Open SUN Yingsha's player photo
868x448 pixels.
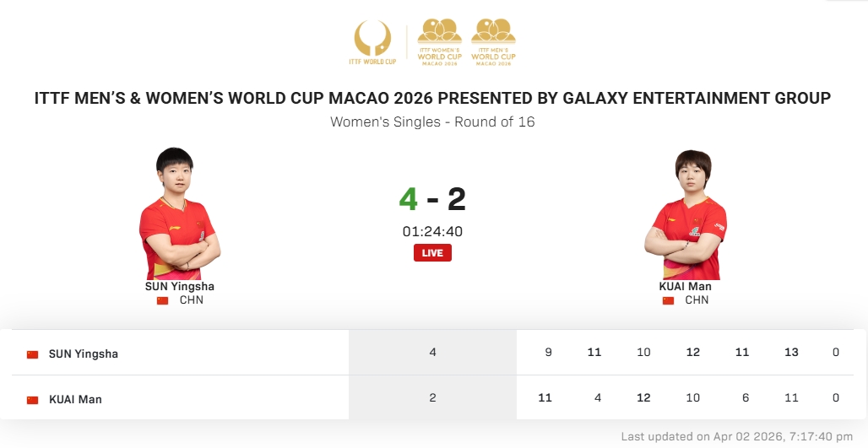click(179, 214)
